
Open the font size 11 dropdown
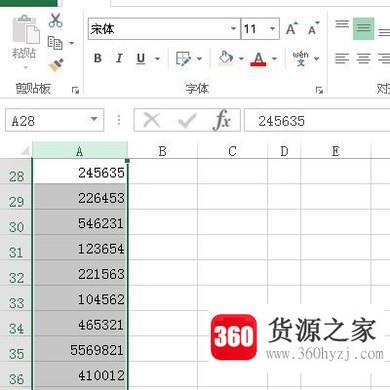click(272, 29)
